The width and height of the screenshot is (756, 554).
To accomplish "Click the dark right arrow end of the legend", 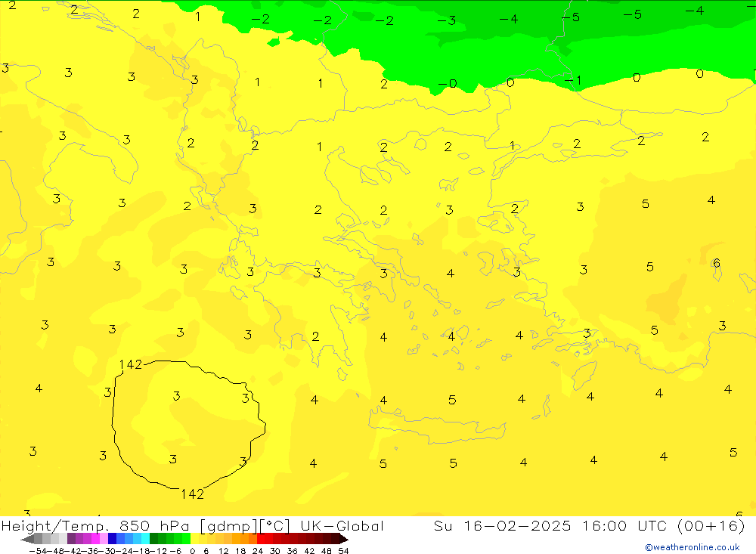I will [344, 539].
